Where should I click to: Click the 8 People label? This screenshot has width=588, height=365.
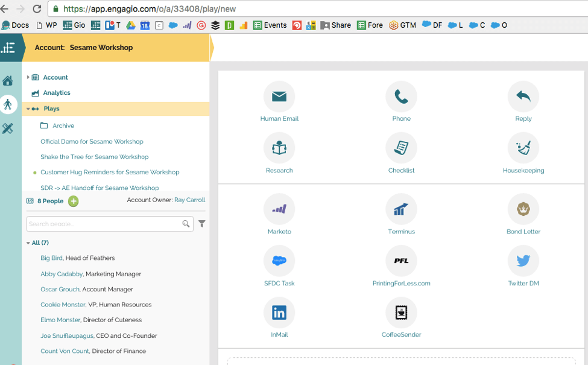(x=50, y=201)
